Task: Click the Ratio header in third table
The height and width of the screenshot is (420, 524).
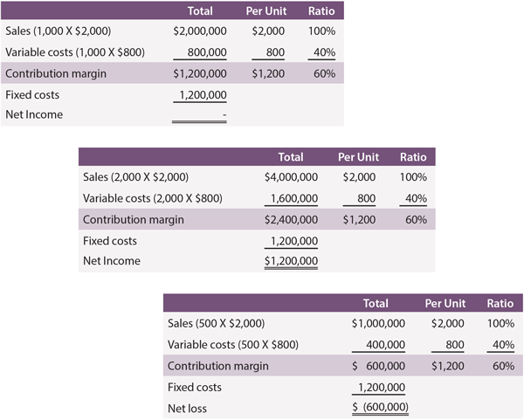Action: click(500, 303)
